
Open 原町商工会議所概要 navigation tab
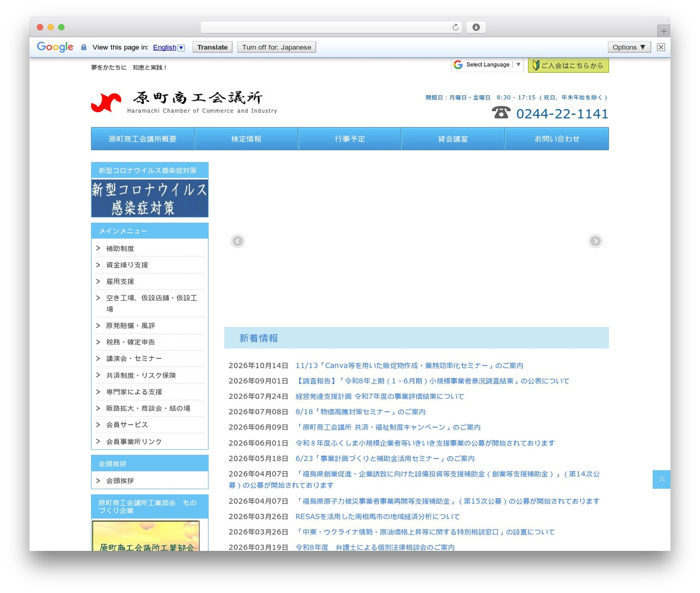(x=143, y=139)
